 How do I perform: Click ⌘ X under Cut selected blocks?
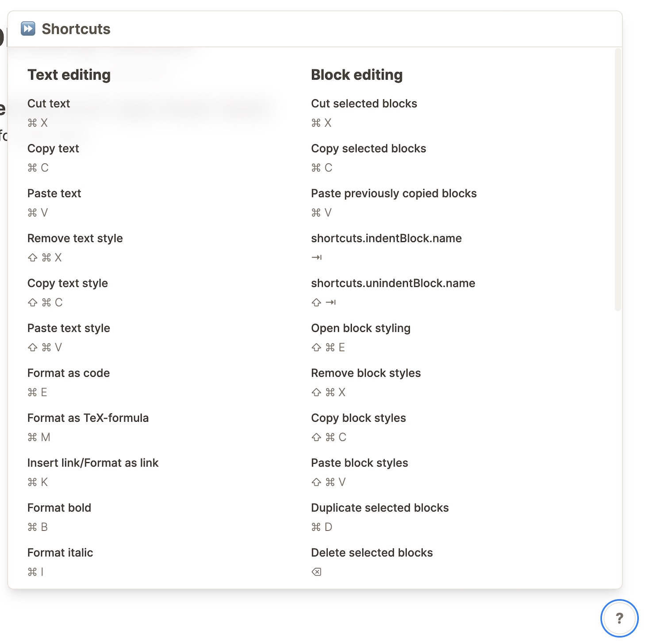tap(322, 123)
